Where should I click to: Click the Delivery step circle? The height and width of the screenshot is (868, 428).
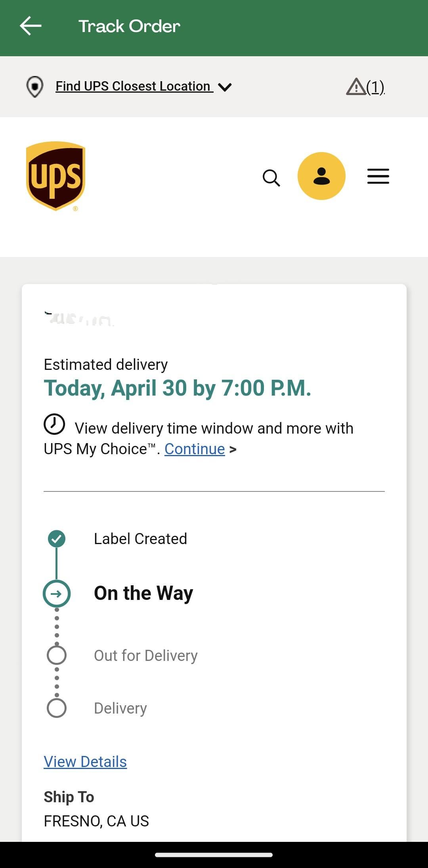pyautogui.click(x=57, y=708)
